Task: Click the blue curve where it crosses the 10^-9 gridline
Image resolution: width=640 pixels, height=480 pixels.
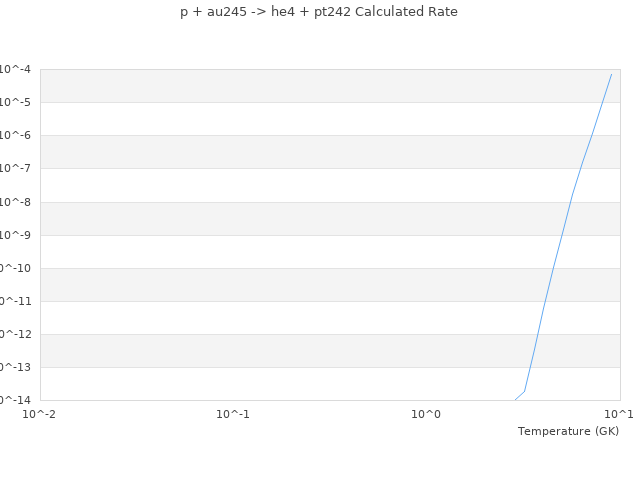Action: 562,235
